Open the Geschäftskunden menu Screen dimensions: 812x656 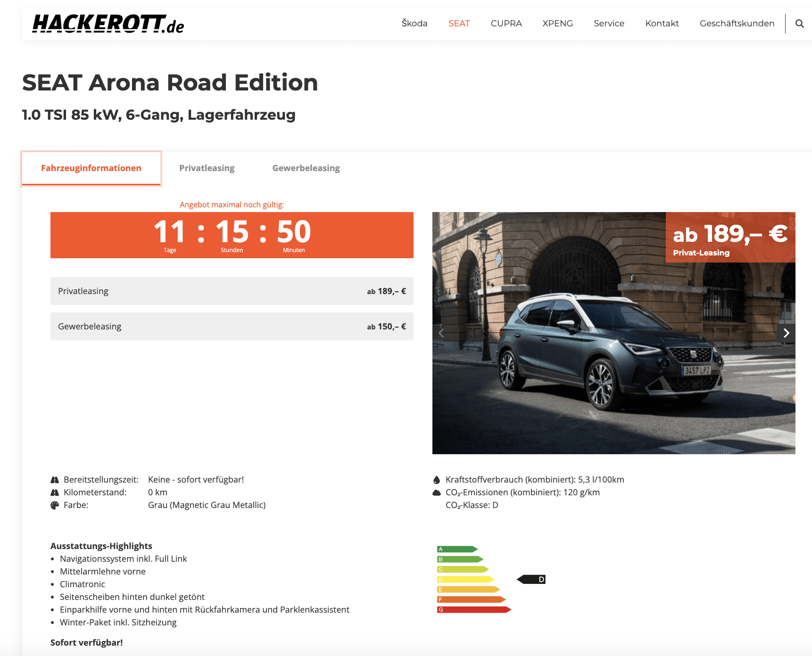737,24
